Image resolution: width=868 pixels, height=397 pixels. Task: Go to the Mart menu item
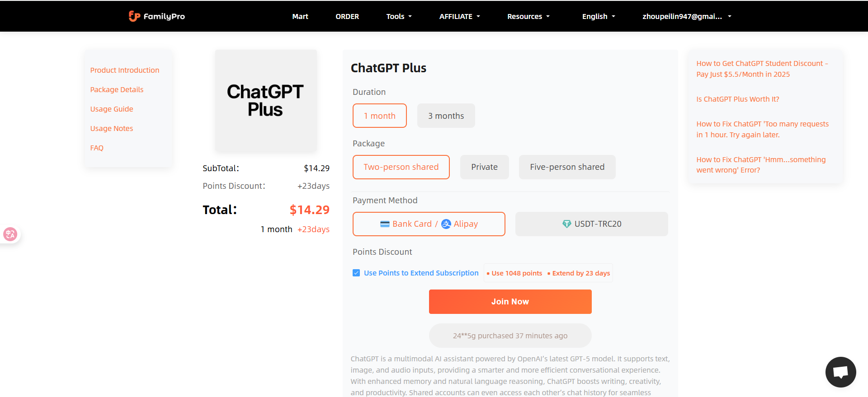pos(300,16)
